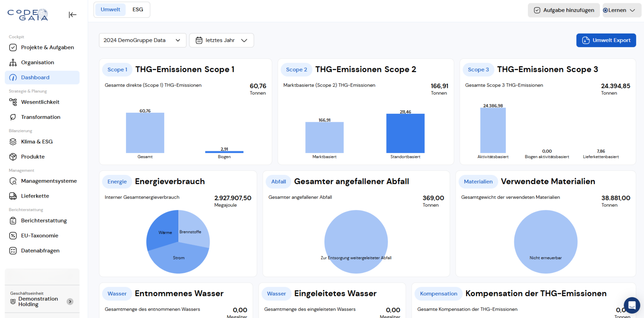Open the letztes Jahr date dropdown
Viewport: 644px width, 318px height.
pos(221,40)
